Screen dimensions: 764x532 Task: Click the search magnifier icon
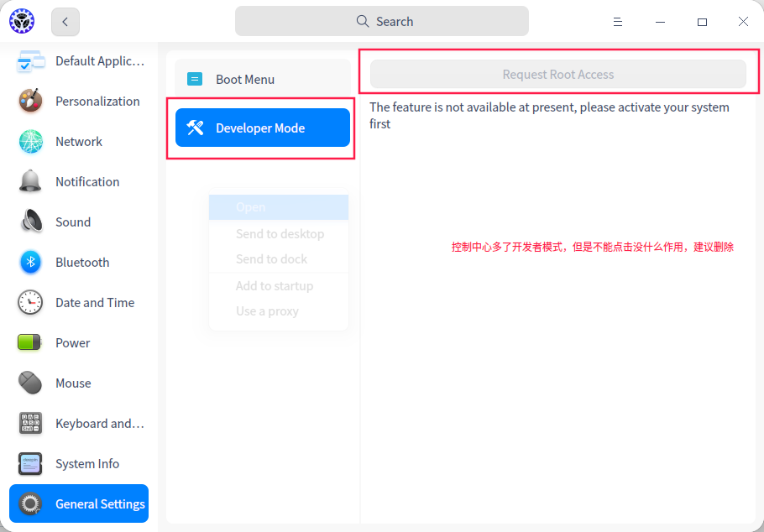point(363,21)
